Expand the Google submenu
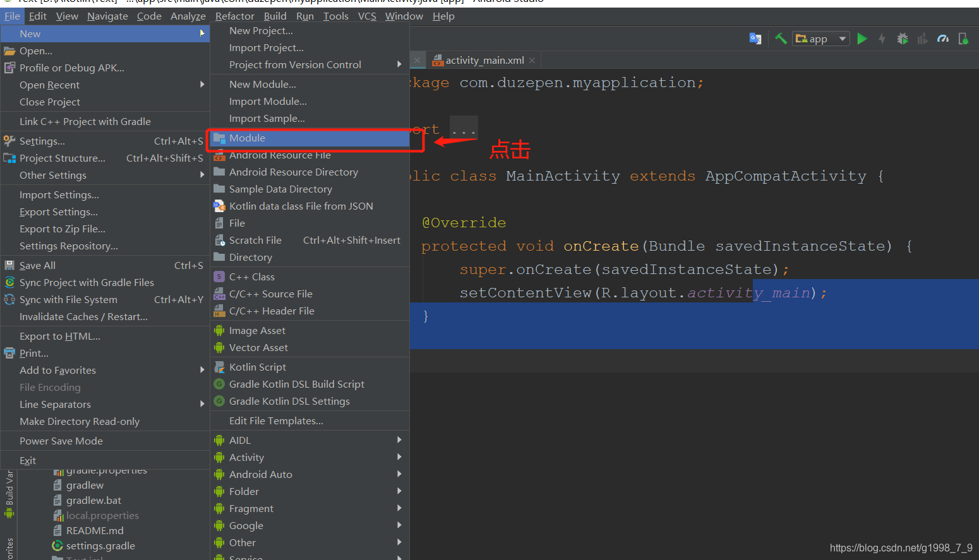The image size is (979, 560). pyautogui.click(x=309, y=526)
